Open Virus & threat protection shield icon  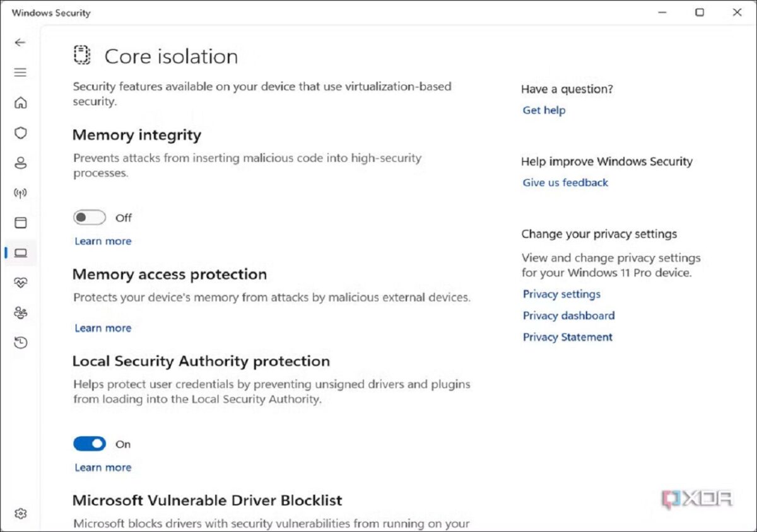tap(21, 133)
